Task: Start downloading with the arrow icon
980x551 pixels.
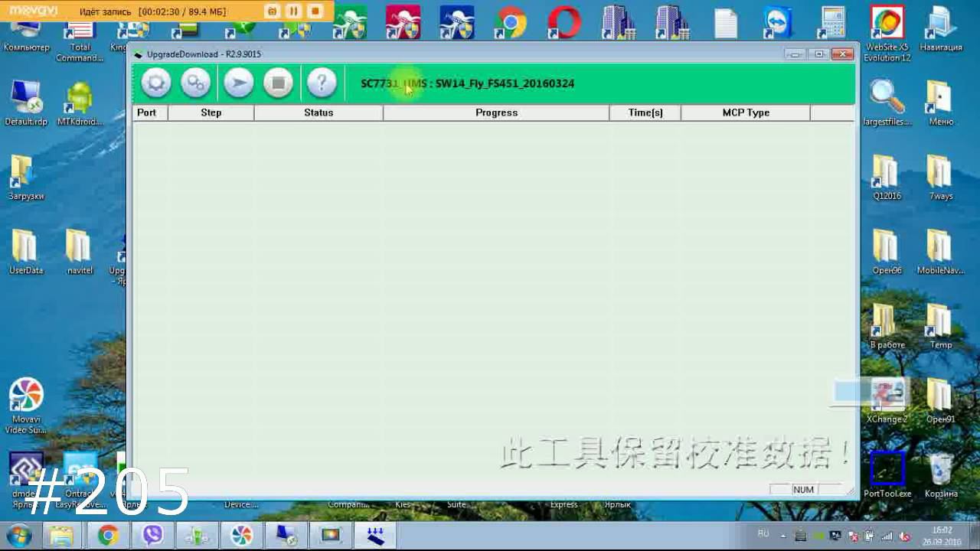Action: (238, 83)
